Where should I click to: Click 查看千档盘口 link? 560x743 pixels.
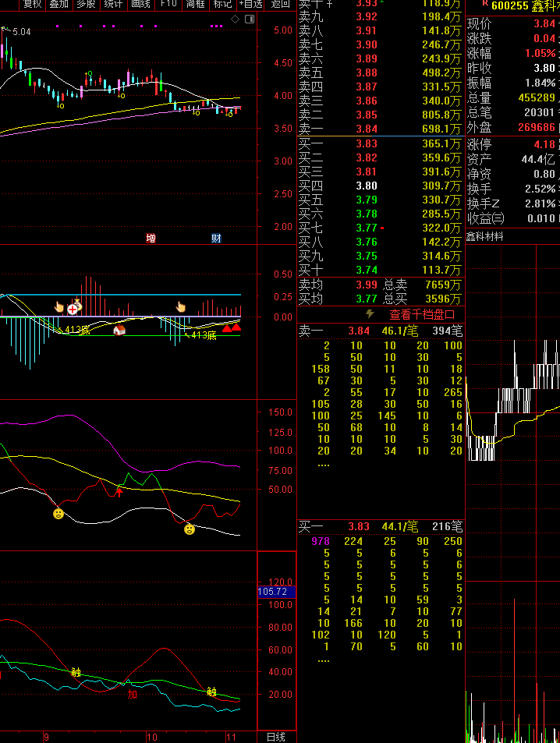click(x=422, y=314)
